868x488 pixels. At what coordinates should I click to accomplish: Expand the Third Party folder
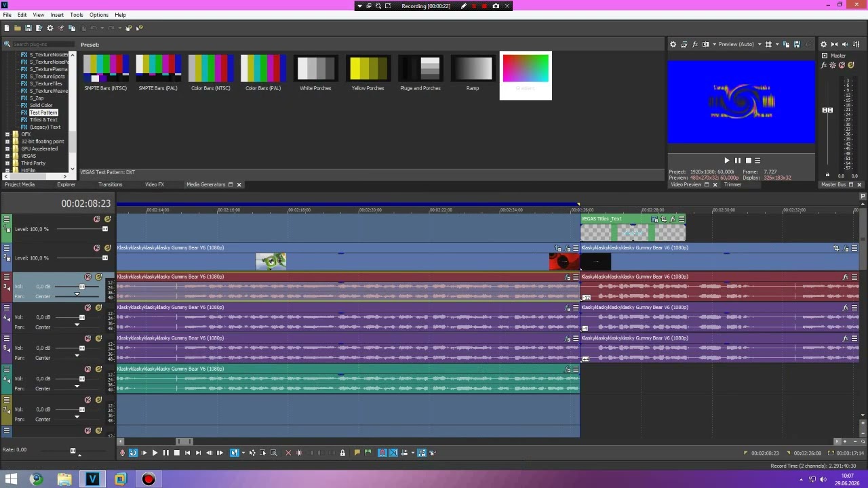[7, 163]
